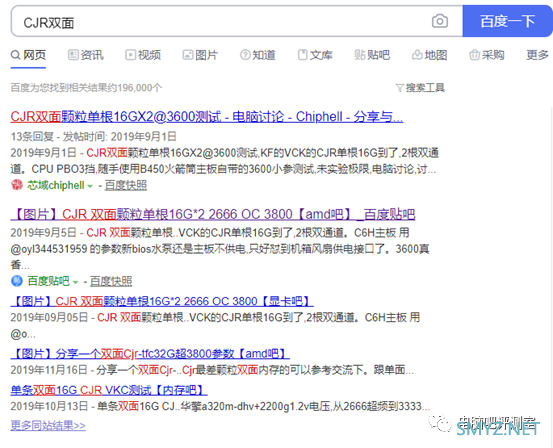Open 分享一个双面Cjr-tfc32G超3800参数 amd吧 link
This screenshot has width=553, height=448.
click(150, 353)
